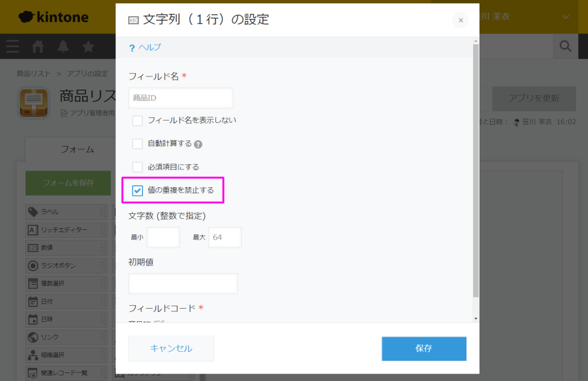Select the 組織選択 field icon
588x381 pixels.
pos(33,355)
